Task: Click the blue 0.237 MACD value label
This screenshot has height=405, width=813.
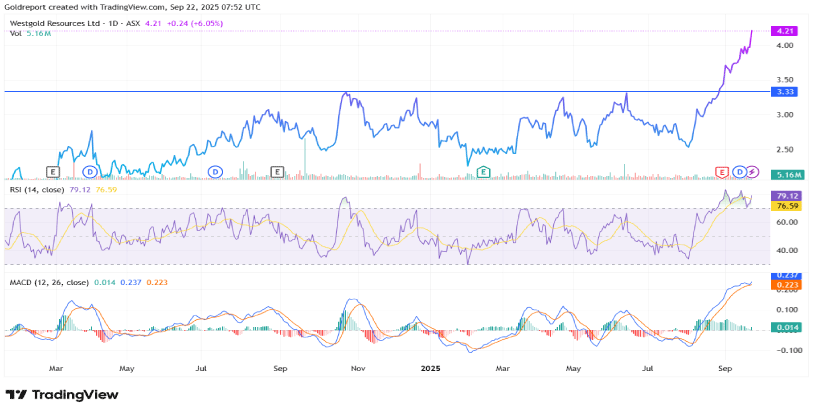Action: (784, 276)
